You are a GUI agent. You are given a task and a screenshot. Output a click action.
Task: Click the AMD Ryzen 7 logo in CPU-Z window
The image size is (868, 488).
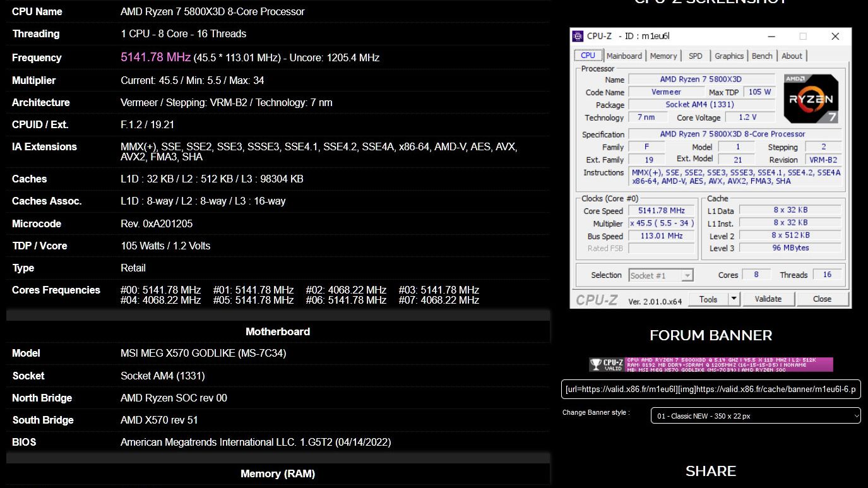click(811, 98)
